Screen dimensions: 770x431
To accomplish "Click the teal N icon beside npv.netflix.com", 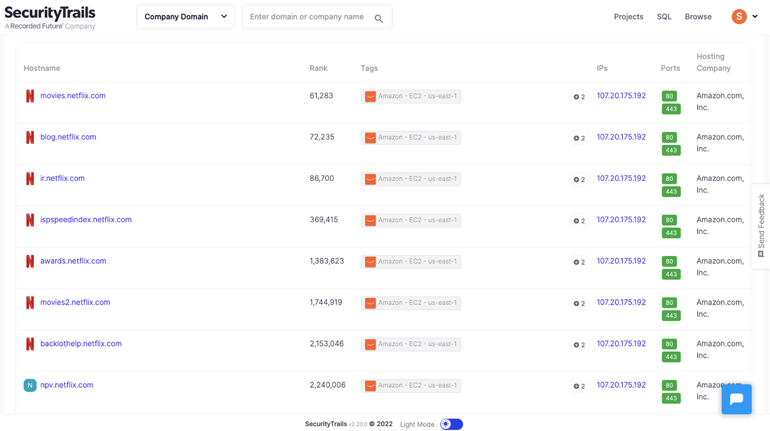I will pyautogui.click(x=30, y=385).
